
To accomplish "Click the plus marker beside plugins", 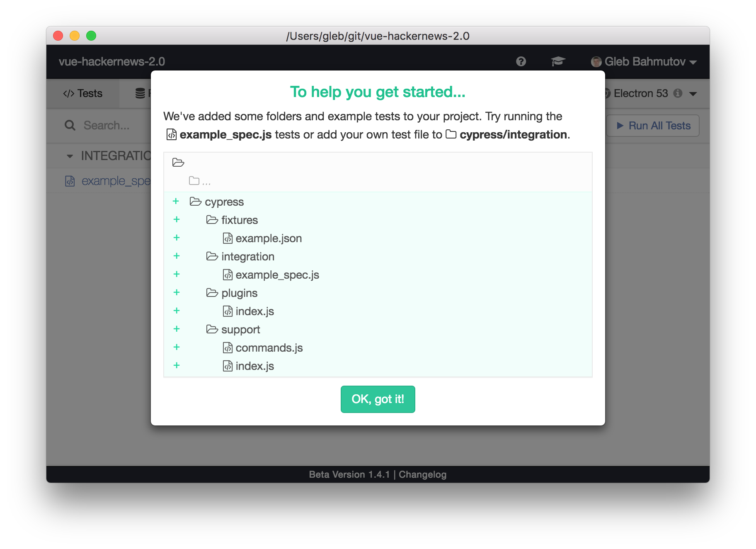I will (x=177, y=292).
